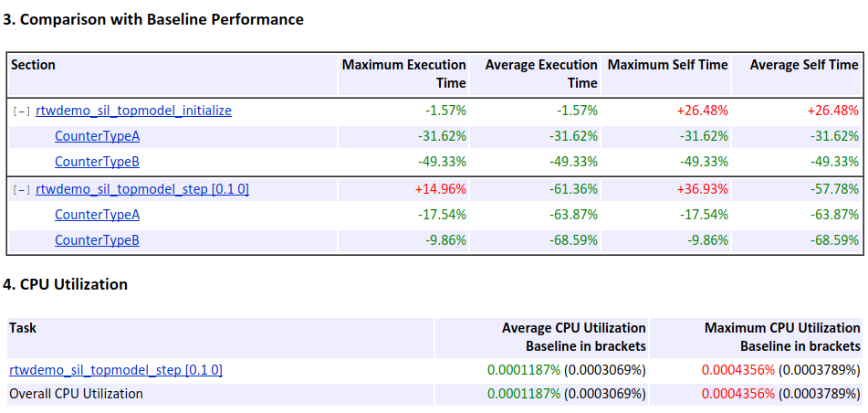Select the Overall CPU Utilization row label
This screenshot has width=868, height=413.
point(76,394)
